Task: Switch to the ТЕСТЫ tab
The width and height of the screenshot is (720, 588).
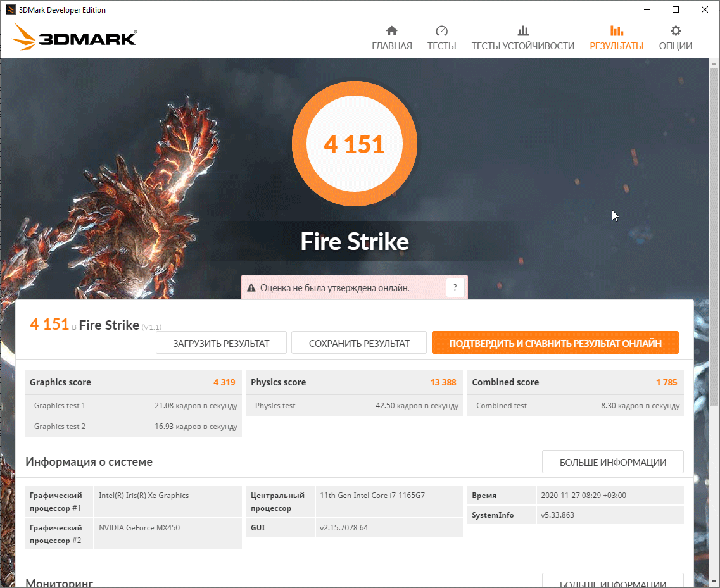Action: pos(442,37)
